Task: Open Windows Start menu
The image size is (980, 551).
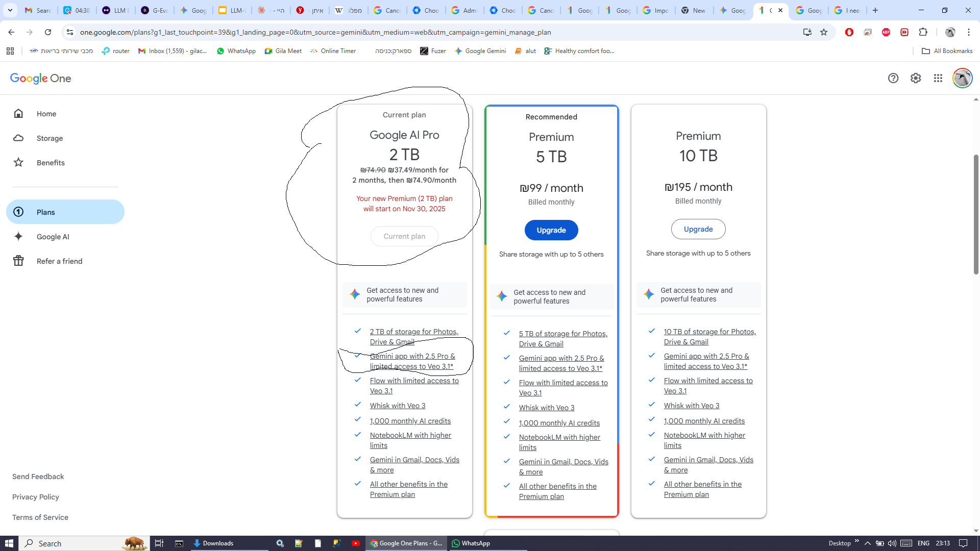Action: tap(9, 543)
